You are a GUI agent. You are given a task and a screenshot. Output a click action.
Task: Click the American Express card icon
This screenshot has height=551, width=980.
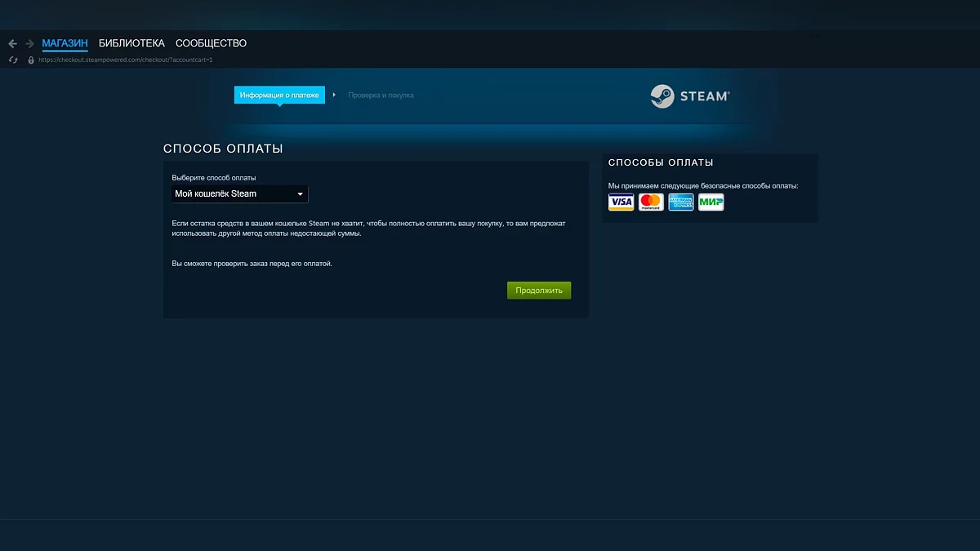[x=681, y=202]
